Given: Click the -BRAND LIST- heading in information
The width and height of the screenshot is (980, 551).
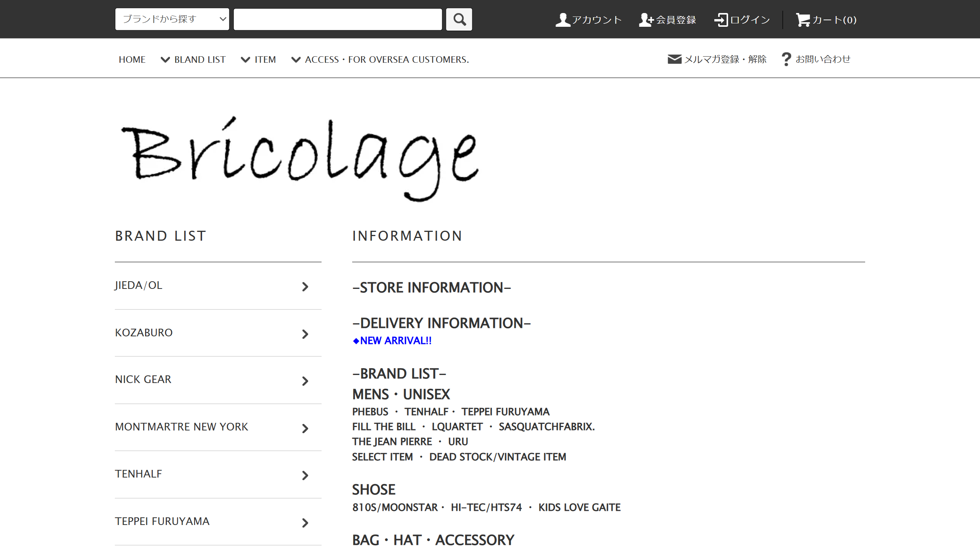Looking at the screenshot, I should tap(399, 374).
